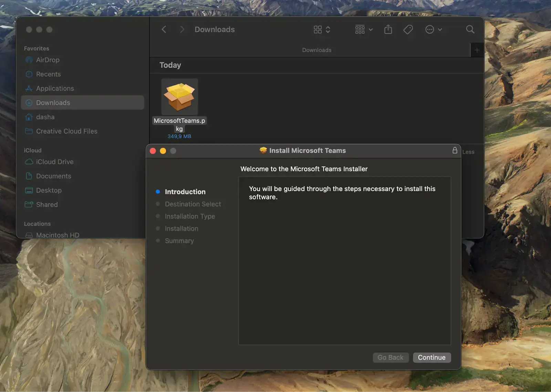Screen dimensions: 551x392
Task: Switch to icon view using the grid icon
Action: point(318,29)
